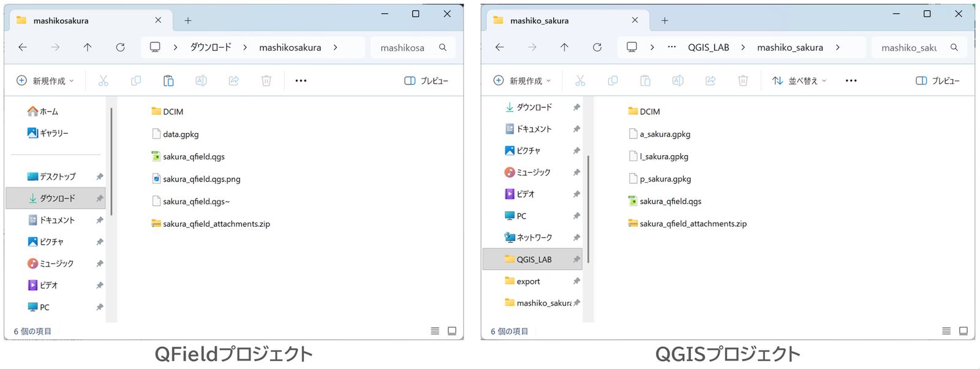Click the delete icon in mashiko_sakura window
The image size is (980, 369).
point(743,80)
